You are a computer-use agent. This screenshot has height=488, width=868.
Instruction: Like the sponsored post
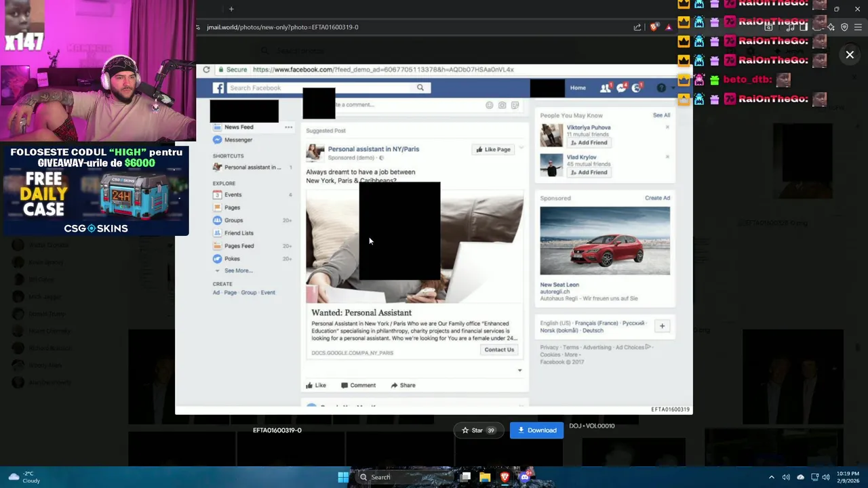(316, 386)
